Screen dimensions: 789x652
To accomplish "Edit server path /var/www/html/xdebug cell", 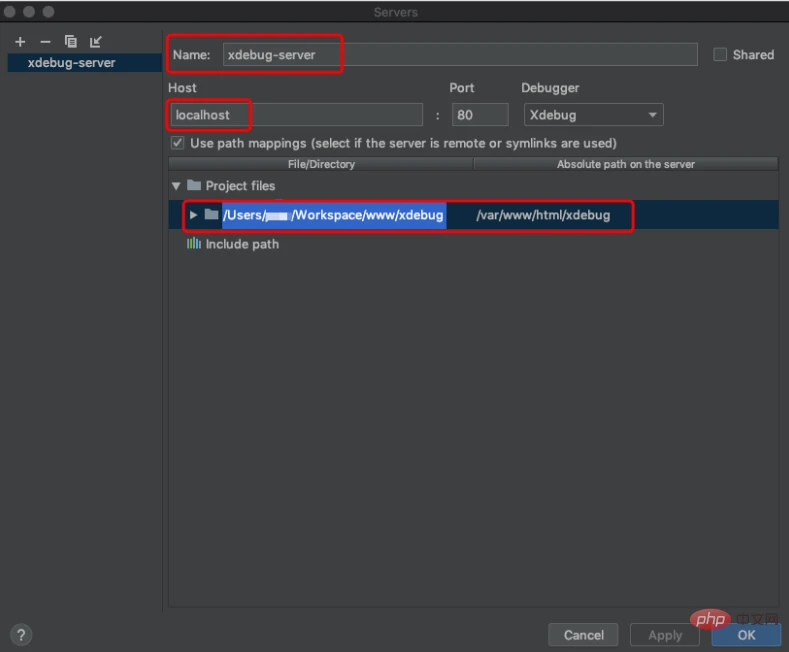I will tap(543, 215).
